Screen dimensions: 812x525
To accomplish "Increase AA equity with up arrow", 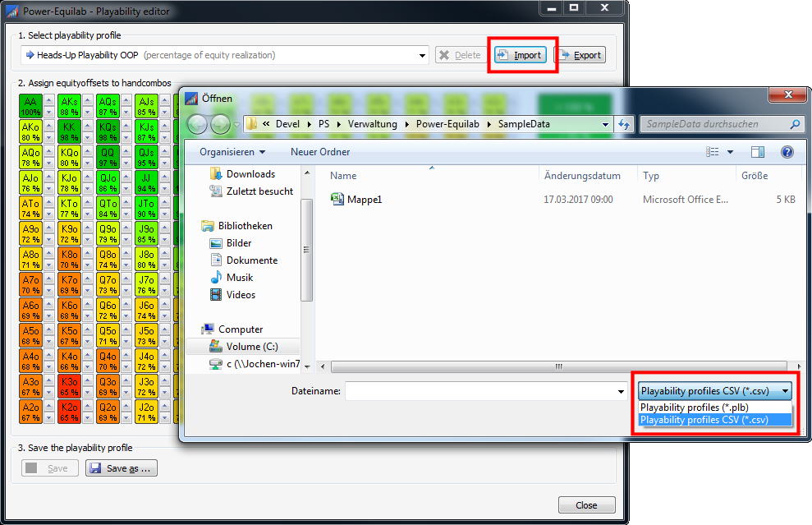I will coord(49,100).
